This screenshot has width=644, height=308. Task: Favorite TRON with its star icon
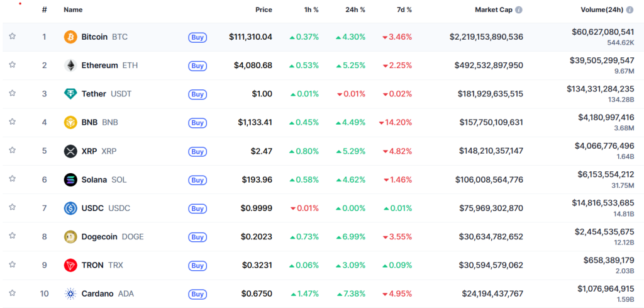(x=12, y=265)
